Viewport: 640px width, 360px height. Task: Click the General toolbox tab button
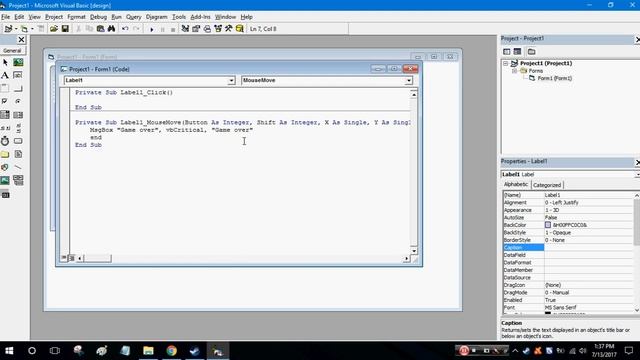(x=12, y=51)
